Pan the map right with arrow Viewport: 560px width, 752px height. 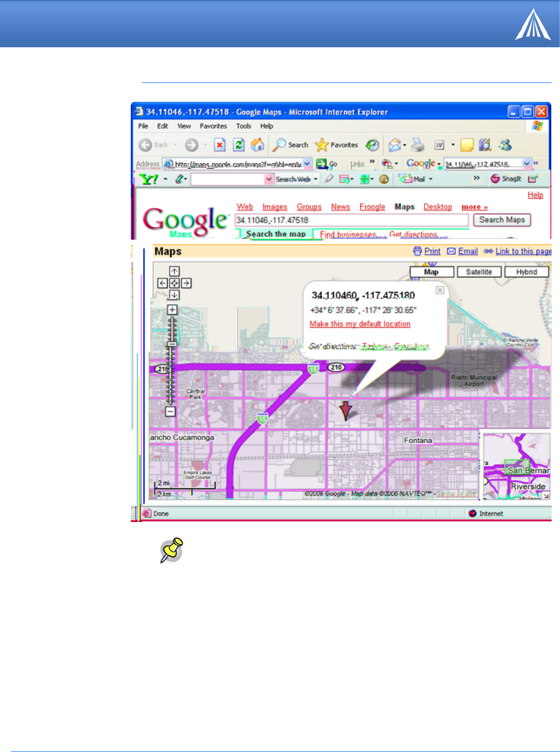pos(186,283)
